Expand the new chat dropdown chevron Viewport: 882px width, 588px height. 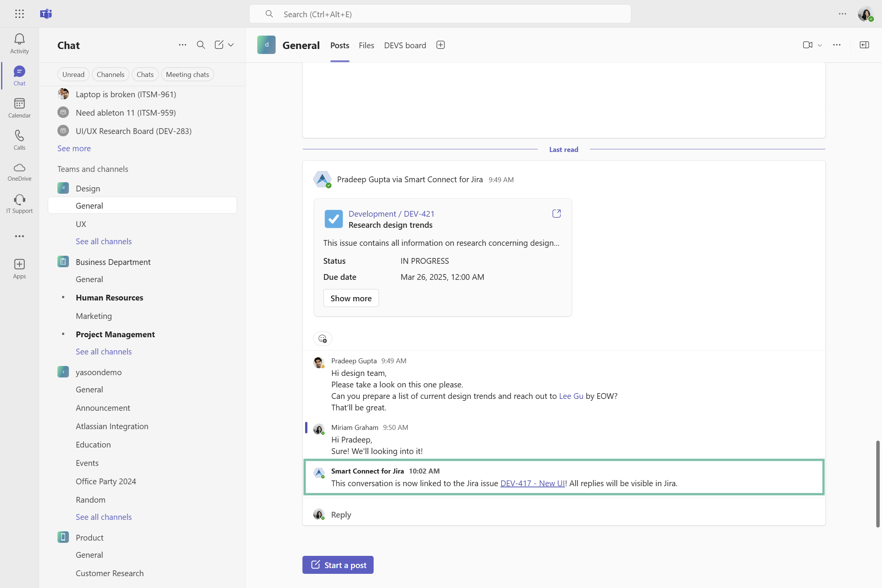point(231,45)
